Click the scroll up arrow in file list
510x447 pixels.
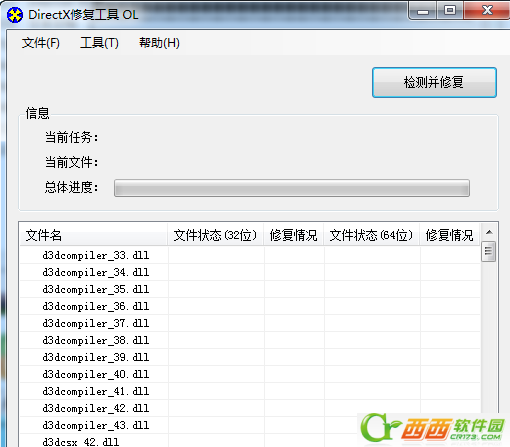pos(489,232)
